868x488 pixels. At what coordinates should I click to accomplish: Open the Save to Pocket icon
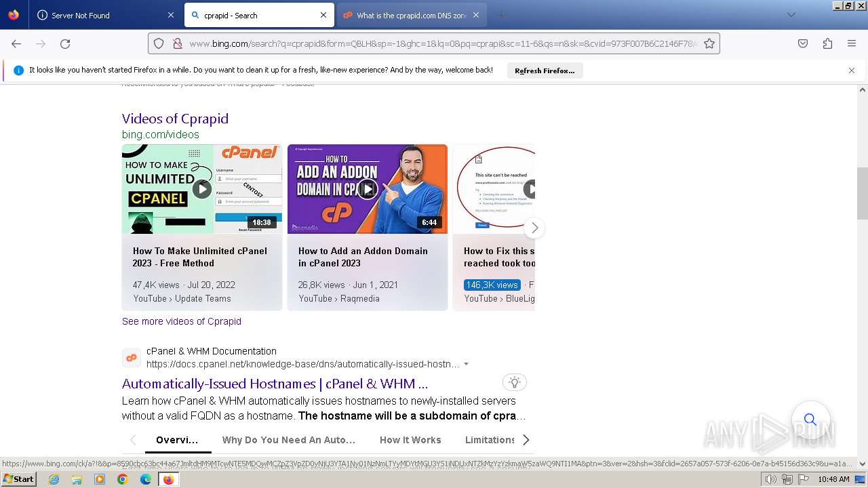(803, 43)
